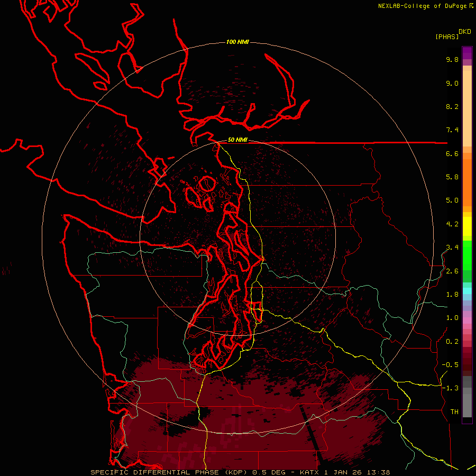The height and width of the screenshot is (476, 476).
Task: Click the [PHAS] legend unit label
Action: 447,36
